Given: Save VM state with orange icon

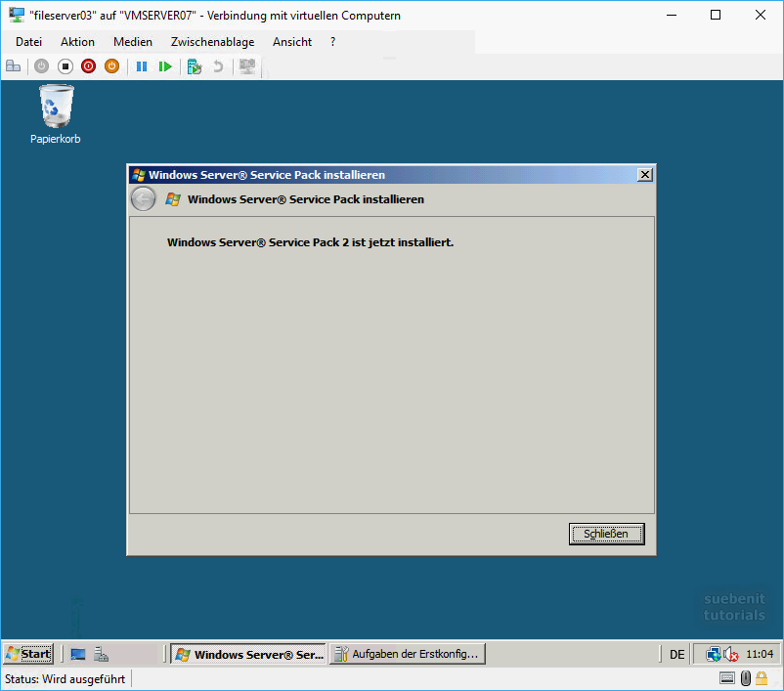Looking at the screenshot, I should [x=112, y=66].
